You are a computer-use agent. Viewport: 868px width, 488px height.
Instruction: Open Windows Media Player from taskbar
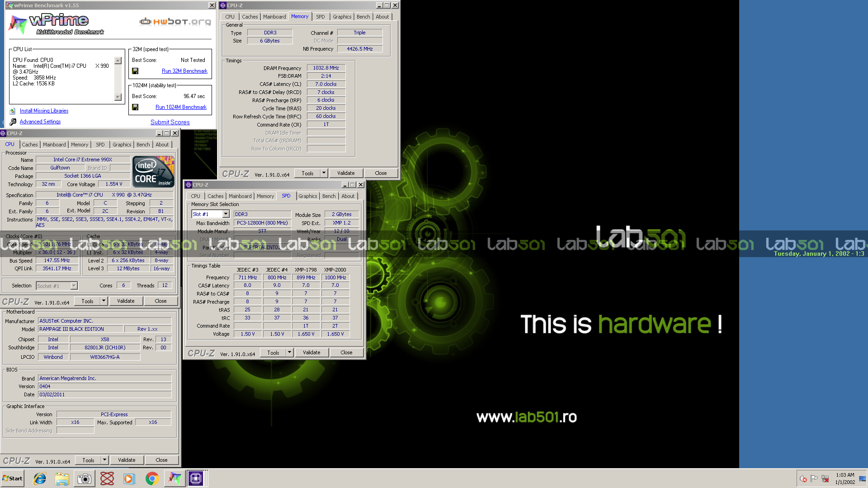[129, 479]
